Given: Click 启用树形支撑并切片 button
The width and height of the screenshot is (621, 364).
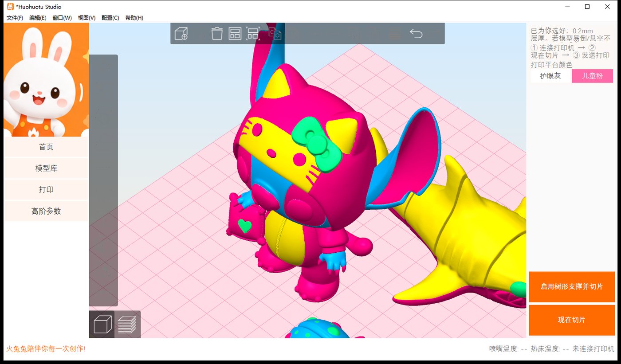Looking at the screenshot, I should [x=572, y=287].
